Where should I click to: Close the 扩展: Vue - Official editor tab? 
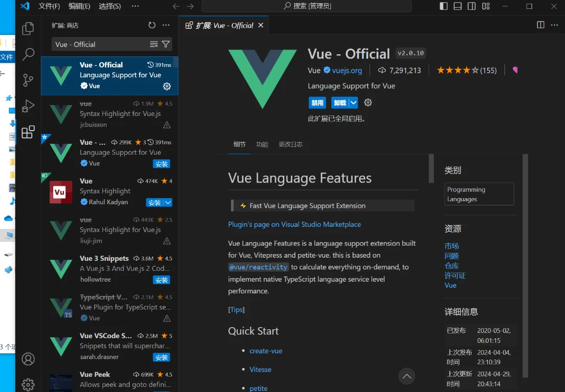click(261, 25)
